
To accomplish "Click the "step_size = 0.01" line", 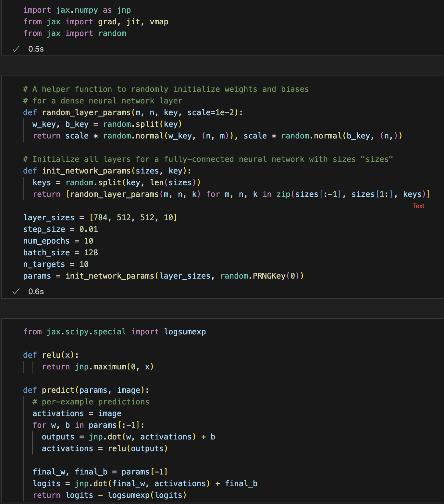I will pyautogui.click(x=60, y=229).
